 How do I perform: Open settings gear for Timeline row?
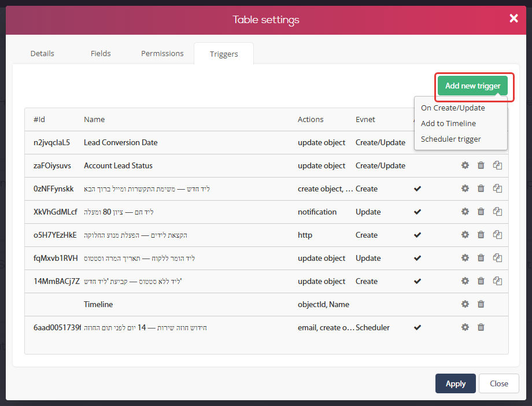pos(465,304)
